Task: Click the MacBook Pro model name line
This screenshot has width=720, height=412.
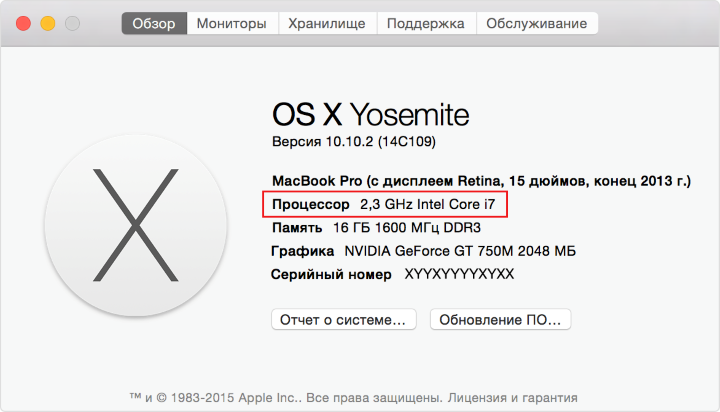Action: 481,181
